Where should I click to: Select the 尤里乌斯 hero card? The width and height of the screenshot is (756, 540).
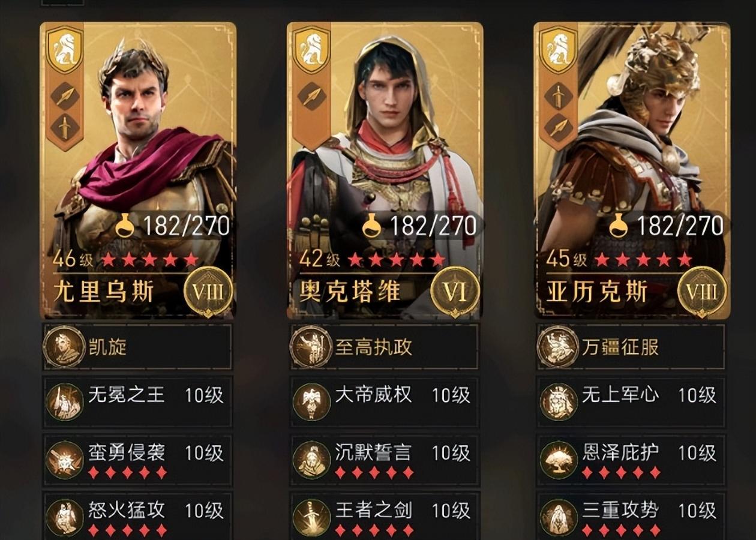pyautogui.click(x=138, y=171)
